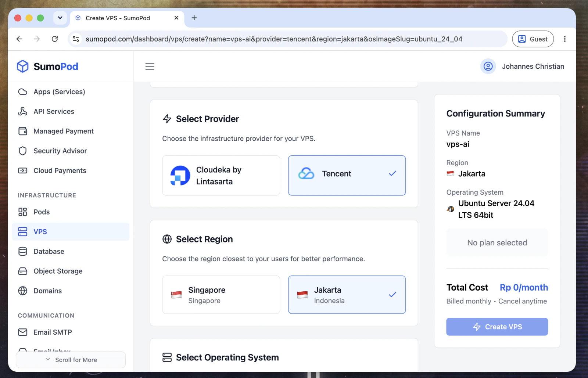
Task: Click Ubuntu Server 24.04 LTS 64bit text
Action: coord(496,209)
